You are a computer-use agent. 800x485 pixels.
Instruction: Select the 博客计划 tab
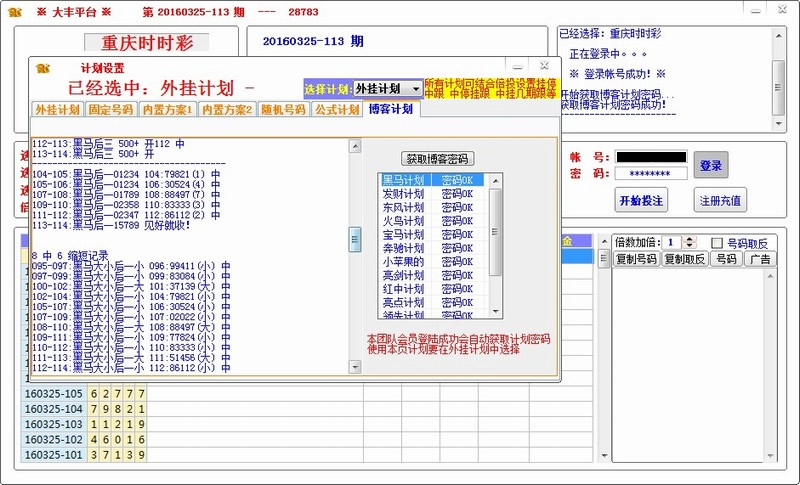click(x=391, y=109)
